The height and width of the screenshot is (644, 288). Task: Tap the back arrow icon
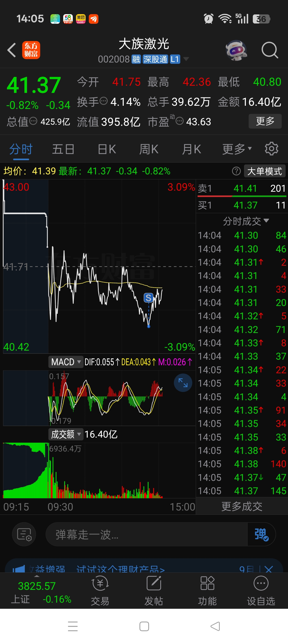12,50
